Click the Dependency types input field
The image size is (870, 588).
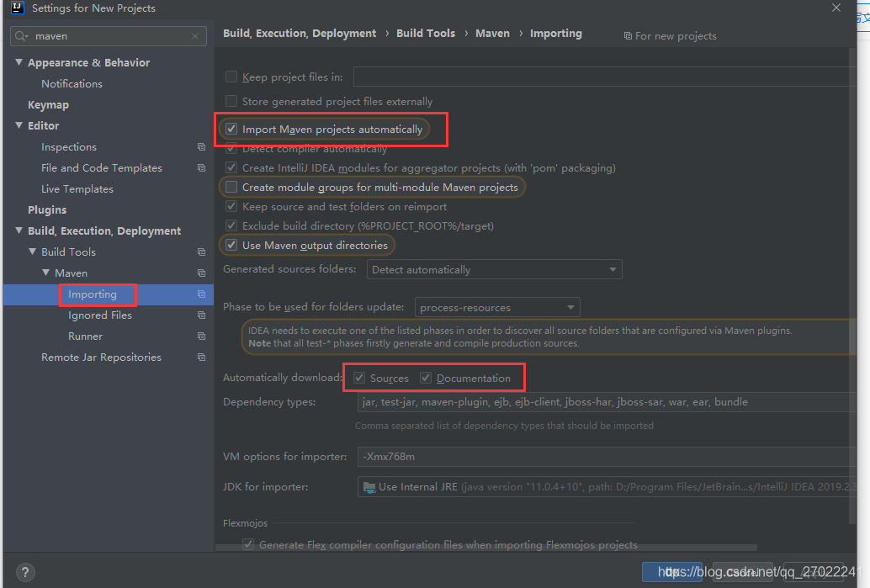607,402
